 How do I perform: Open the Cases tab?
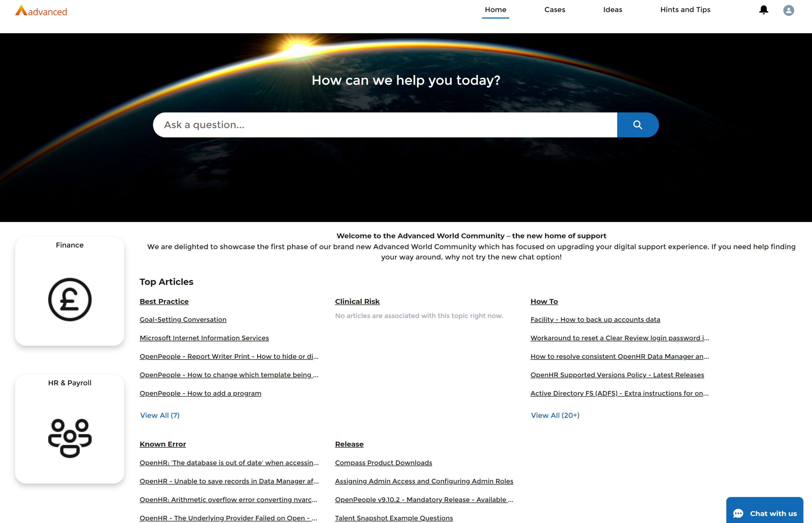point(554,10)
